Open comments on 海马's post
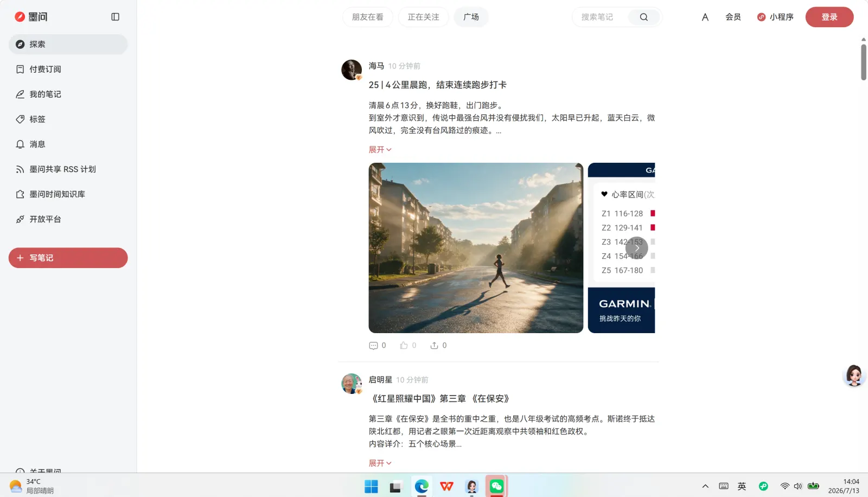The width and height of the screenshot is (868, 497). point(378,345)
